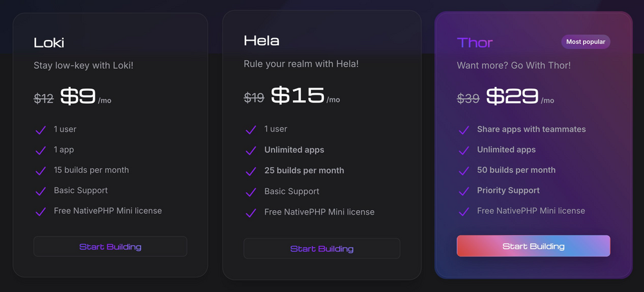Click the Start Building button under Loki
The image size is (644, 292).
[110, 247]
